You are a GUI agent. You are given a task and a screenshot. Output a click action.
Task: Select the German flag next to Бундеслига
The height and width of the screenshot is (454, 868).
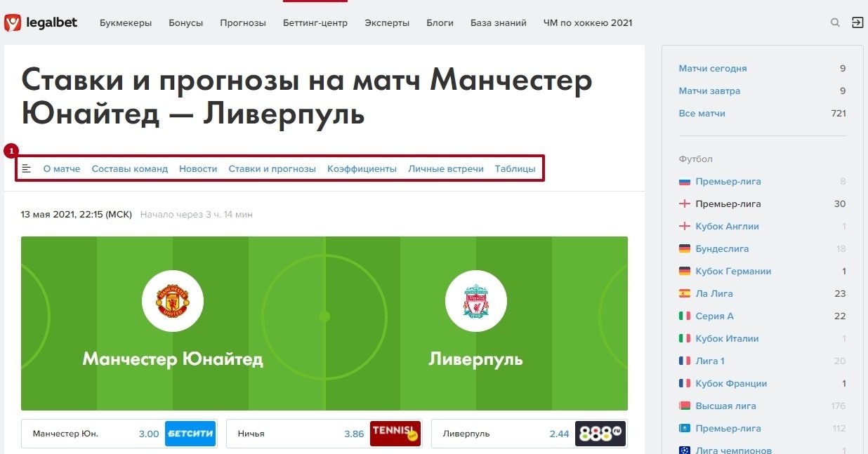685,249
